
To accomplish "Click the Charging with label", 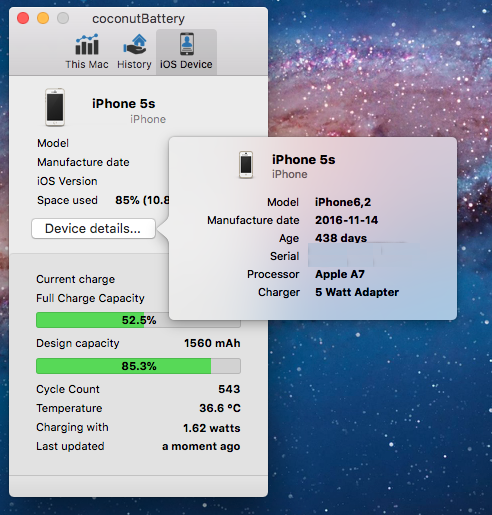I will click(x=72, y=427).
